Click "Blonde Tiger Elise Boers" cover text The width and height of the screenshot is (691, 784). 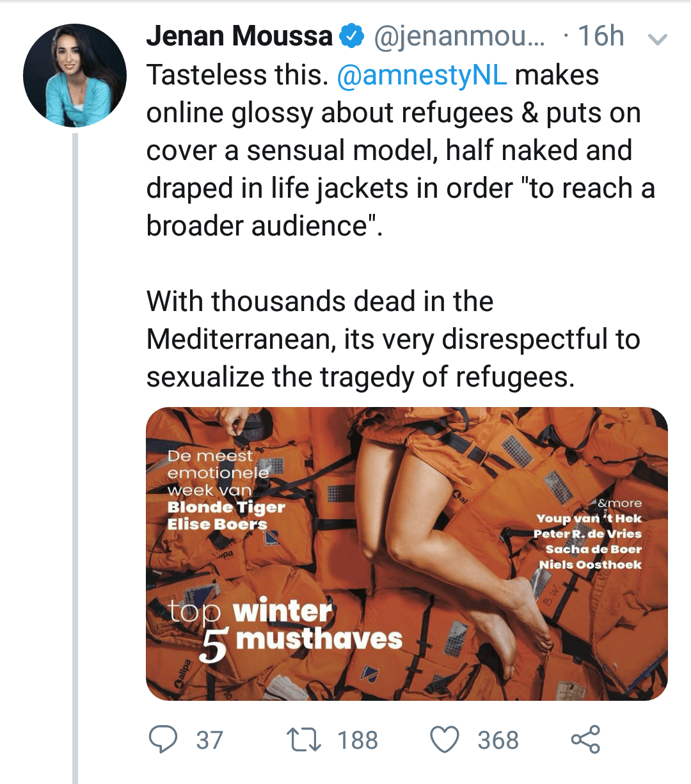coord(226,516)
